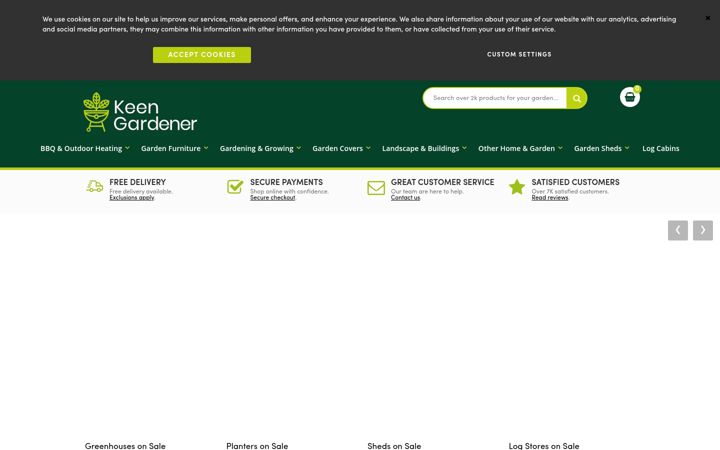The image size is (720, 450).
Task: Expand the Garden Covers chevron
Action: pos(368,148)
